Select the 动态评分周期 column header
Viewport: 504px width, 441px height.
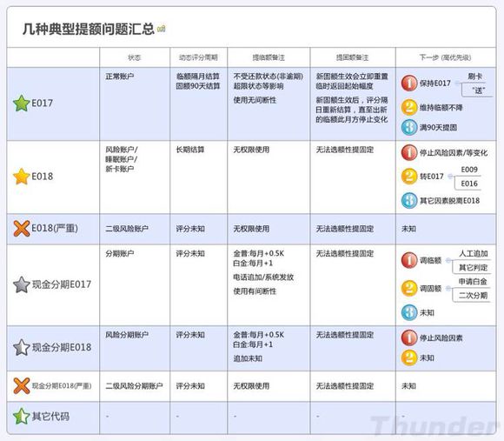(198, 57)
